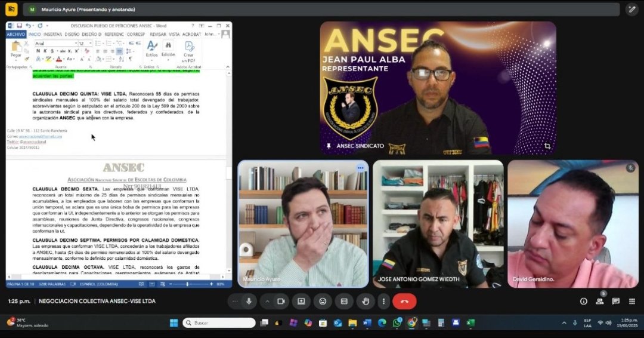Click the annotation pen icon at top right
This screenshot has height=338, width=644.
pyautogui.click(x=632, y=9)
